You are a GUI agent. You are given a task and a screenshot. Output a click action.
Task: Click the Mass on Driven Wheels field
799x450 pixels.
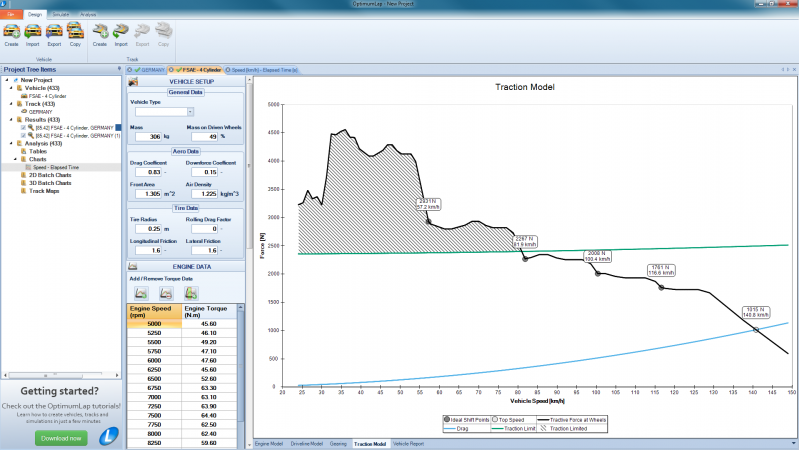[x=204, y=137]
